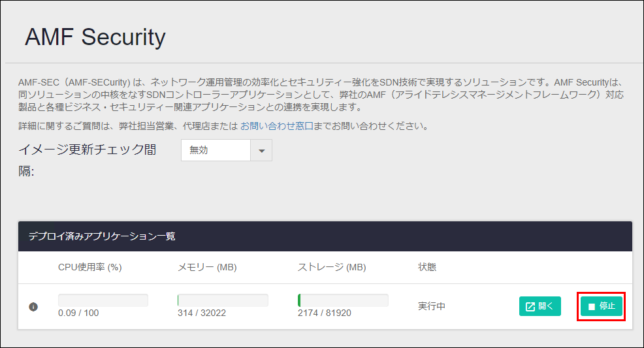This screenshot has height=348, width=644.
Task: Follow the お問い合わせ窓口 link
Action: point(277,126)
